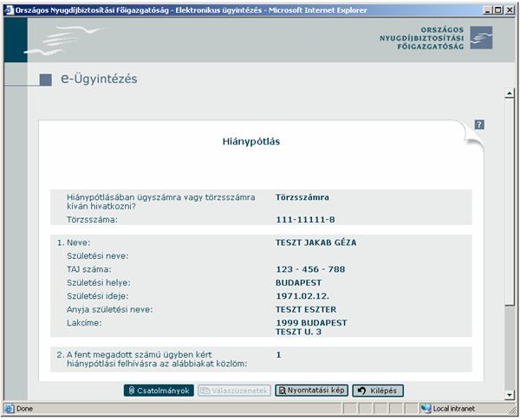
Task: Click mother's name TESZT ESZTER
Action: pyautogui.click(x=306, y=310)
